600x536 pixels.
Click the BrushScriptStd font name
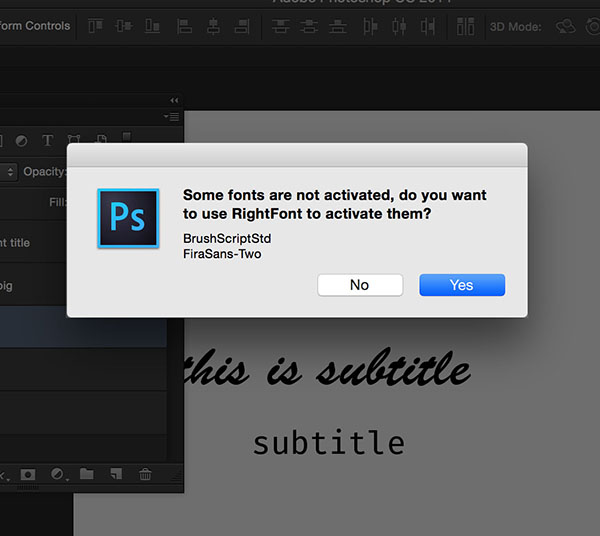click(227, 238)
